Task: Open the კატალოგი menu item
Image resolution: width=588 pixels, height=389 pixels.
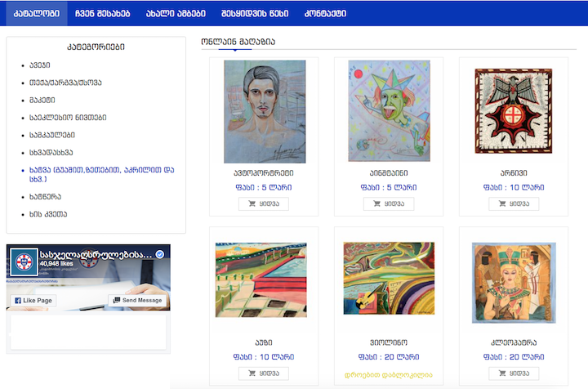Action: [37, 14]
